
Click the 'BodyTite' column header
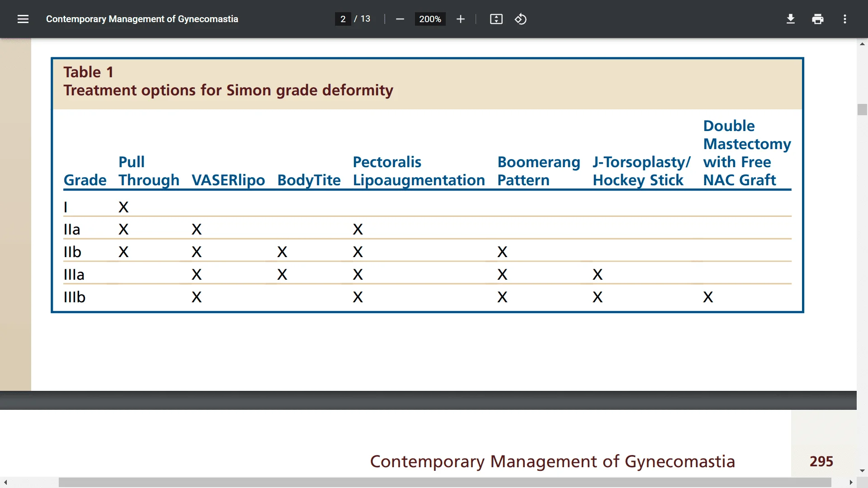coord(309,180)
